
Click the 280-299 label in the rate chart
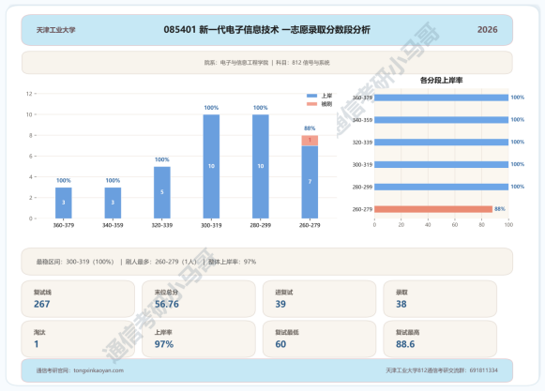click(362, 187)
